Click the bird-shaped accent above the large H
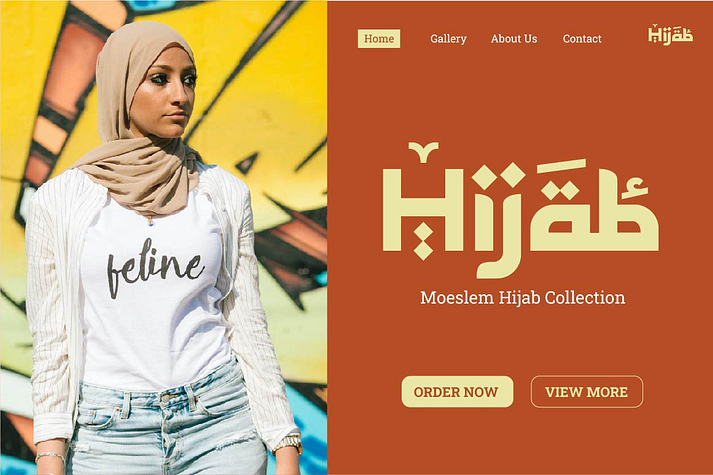 click(423, 151)
